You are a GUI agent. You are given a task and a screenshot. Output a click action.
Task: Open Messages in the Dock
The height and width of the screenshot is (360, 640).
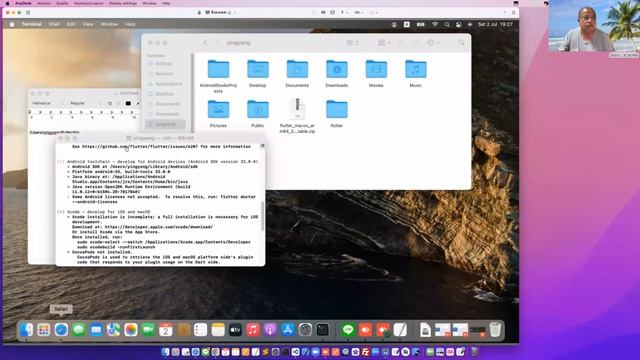coord(79,330)
